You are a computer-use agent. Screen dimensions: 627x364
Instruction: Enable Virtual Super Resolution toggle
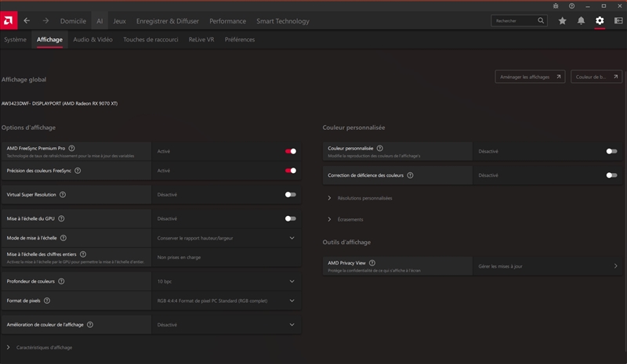pos(291,194)
